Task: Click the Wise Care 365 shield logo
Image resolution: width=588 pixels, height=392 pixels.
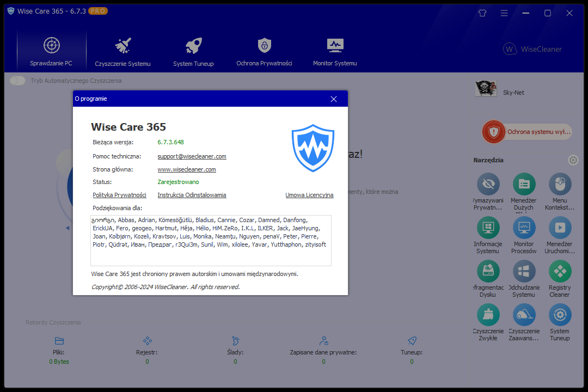Action: pos(313,148)
